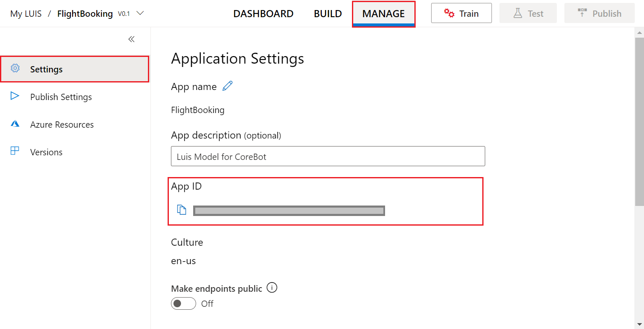This screenshot has height=329, width=644.
Task: Click the Test button
Action: 528,13
